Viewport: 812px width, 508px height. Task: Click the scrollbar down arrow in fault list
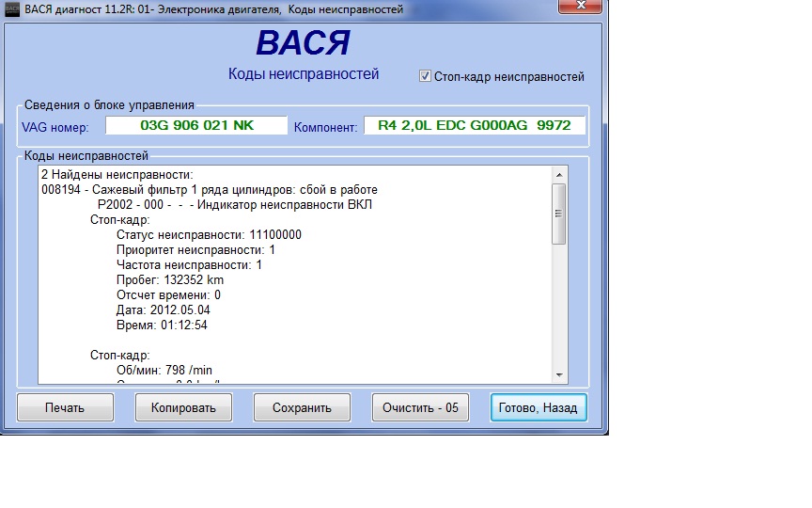559,374
